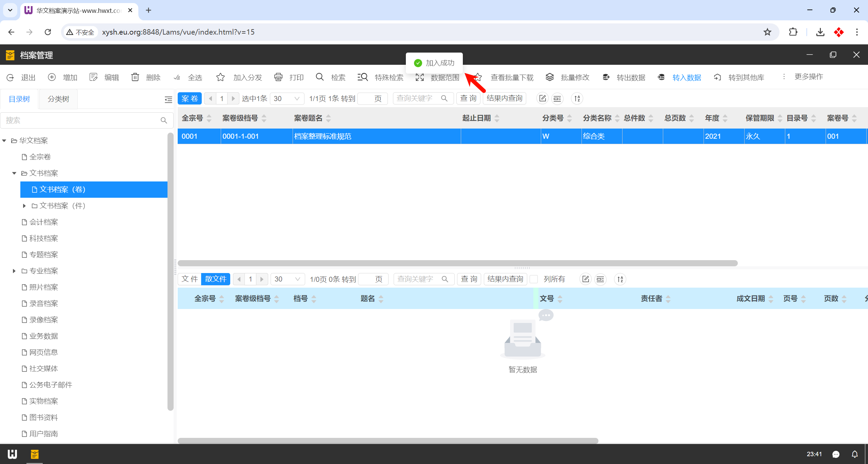Click the 删除 trash icon
This screenshot has width=868, height=464.
[x=135, y=77]
